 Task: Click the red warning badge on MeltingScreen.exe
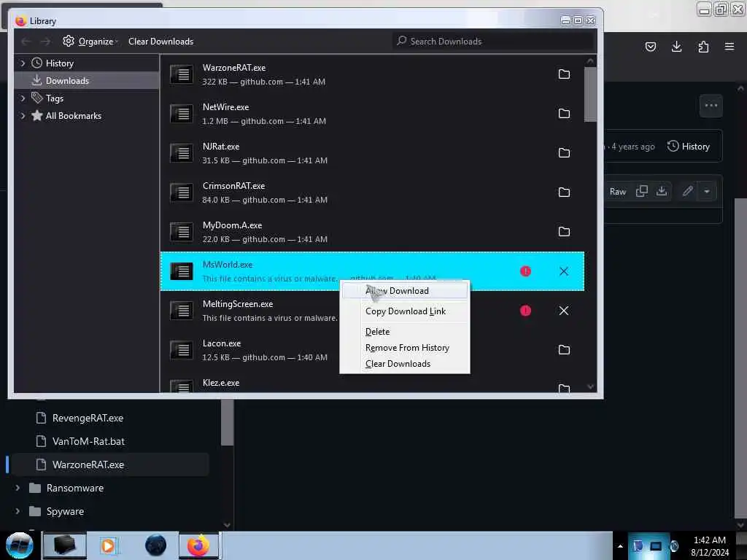tap(525, 311)
